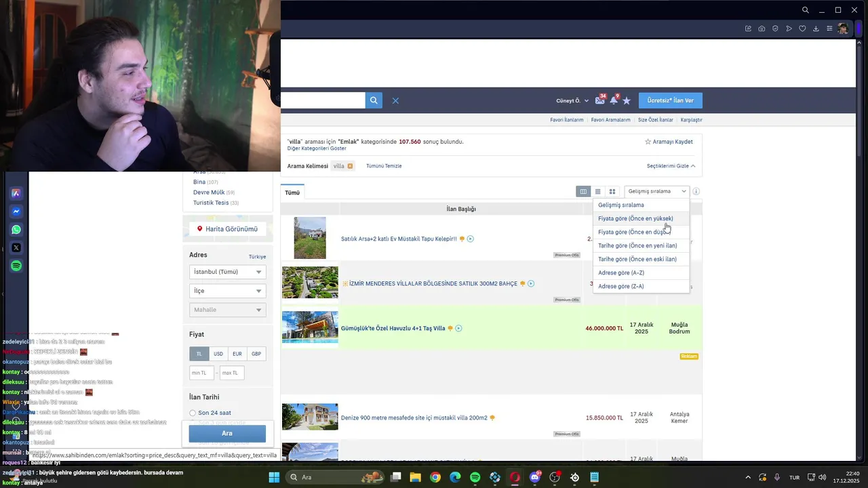This screenshot has width=868, height=488.
Task: Open Discord from the taskbar
Action: 535,477
